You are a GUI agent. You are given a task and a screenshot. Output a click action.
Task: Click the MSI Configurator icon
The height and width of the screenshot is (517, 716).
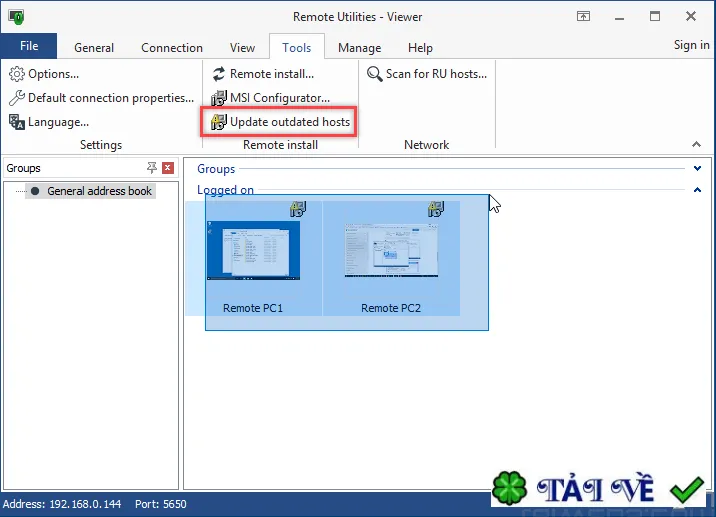pyautogui.click(x=218, y=98)
